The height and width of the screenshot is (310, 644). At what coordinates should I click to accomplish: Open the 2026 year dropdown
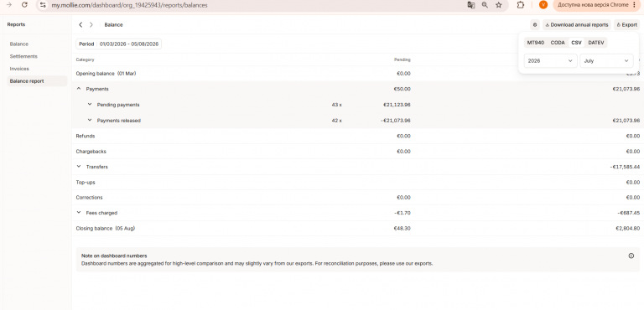(550, 61)
